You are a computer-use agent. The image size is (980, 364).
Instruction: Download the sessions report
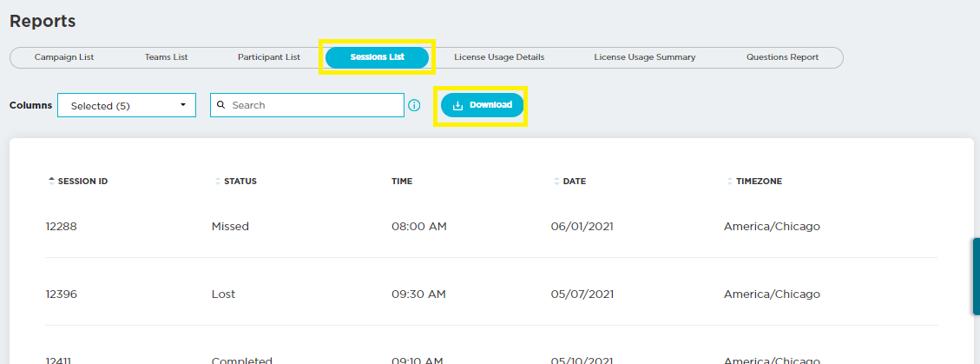tap(482, 105)
